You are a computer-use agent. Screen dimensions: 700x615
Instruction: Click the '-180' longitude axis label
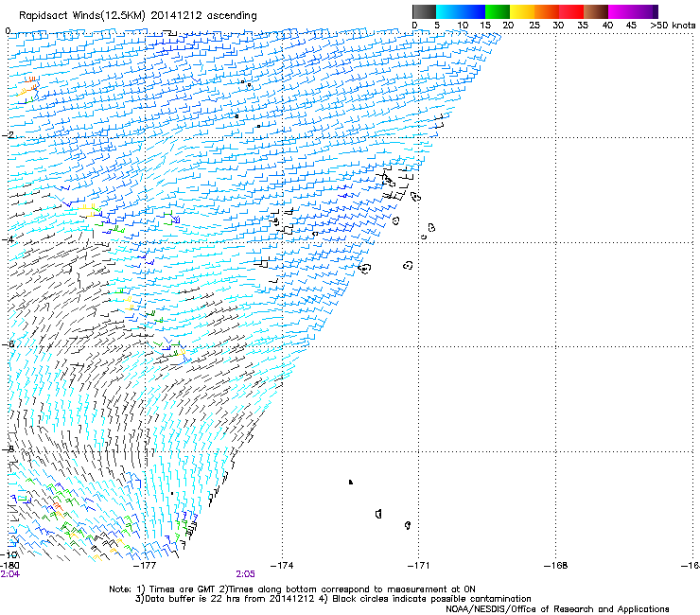(x=9, y=566)
